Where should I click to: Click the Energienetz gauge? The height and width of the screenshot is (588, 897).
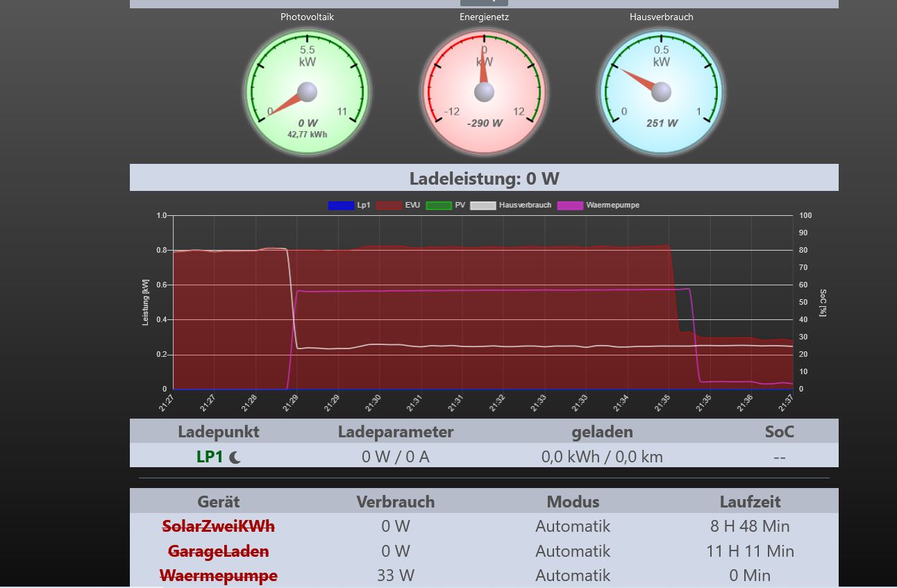point(484,92)
